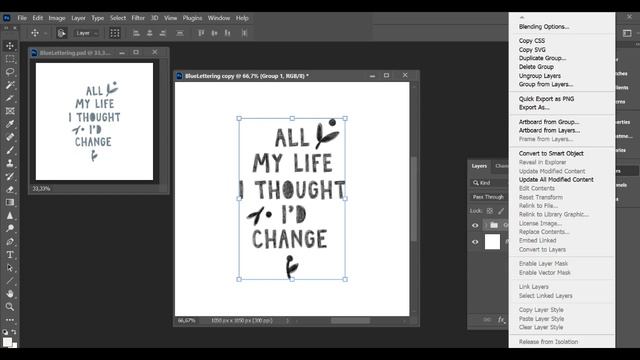This screenshot has height=360, width=640.
Task: Toggle lock transparent pixels
Action: pyautogui.click(x=490, y=211)
